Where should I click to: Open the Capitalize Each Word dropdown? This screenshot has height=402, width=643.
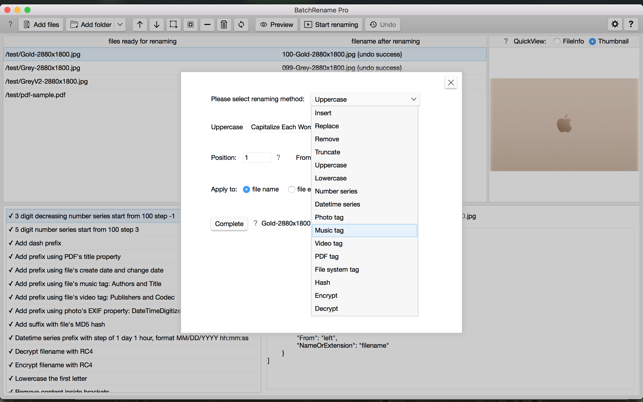tap(280, 127)
